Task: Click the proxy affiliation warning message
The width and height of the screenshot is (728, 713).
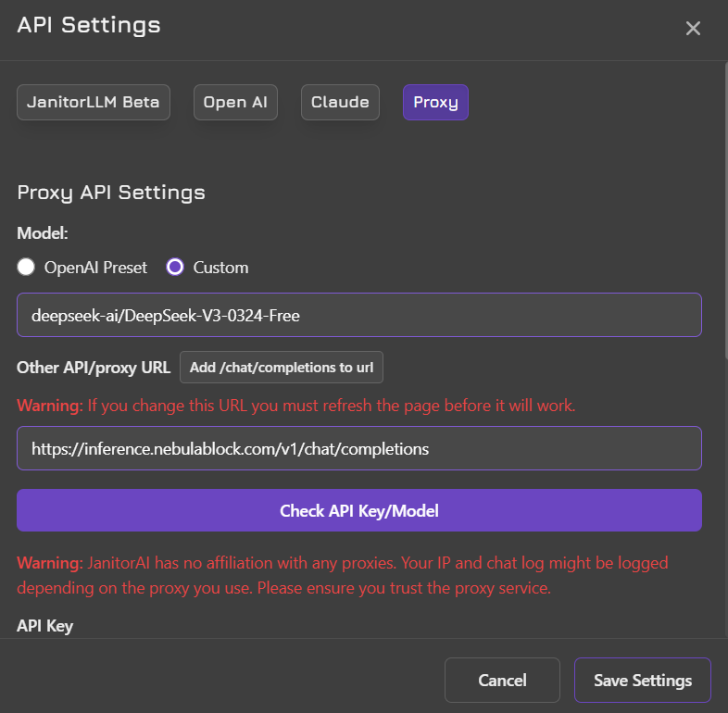Action: pyautogui.click(x=343, y=575)
